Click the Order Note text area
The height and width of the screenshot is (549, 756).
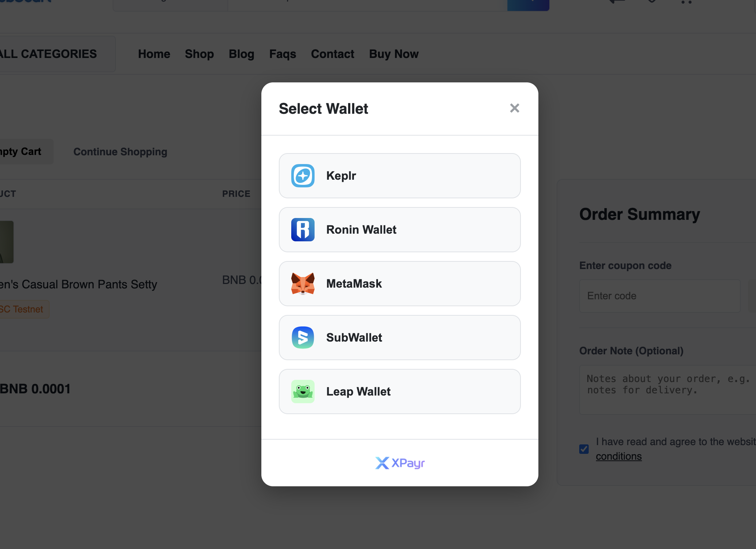click(x=668, y=390)
